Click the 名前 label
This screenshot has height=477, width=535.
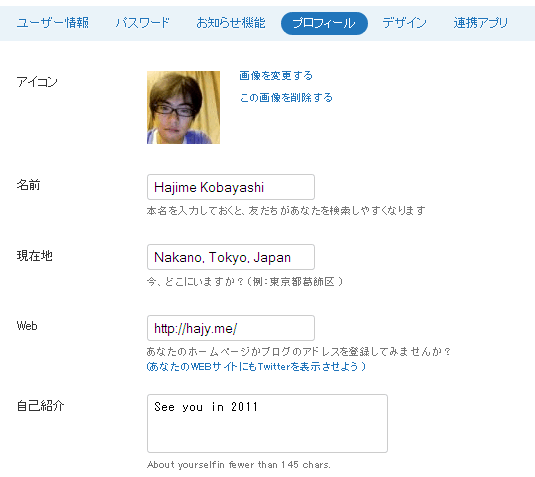pos(28,185)
